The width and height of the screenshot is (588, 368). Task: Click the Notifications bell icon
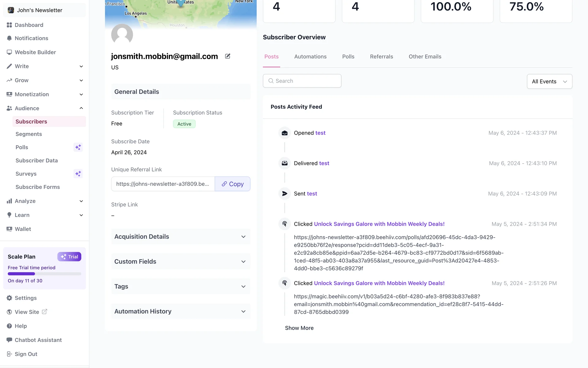(9, 38)
